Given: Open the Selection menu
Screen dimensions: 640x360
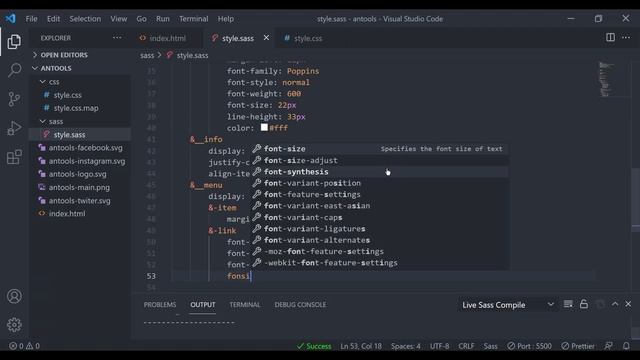Looking at the screenshot, I should 85,19.
